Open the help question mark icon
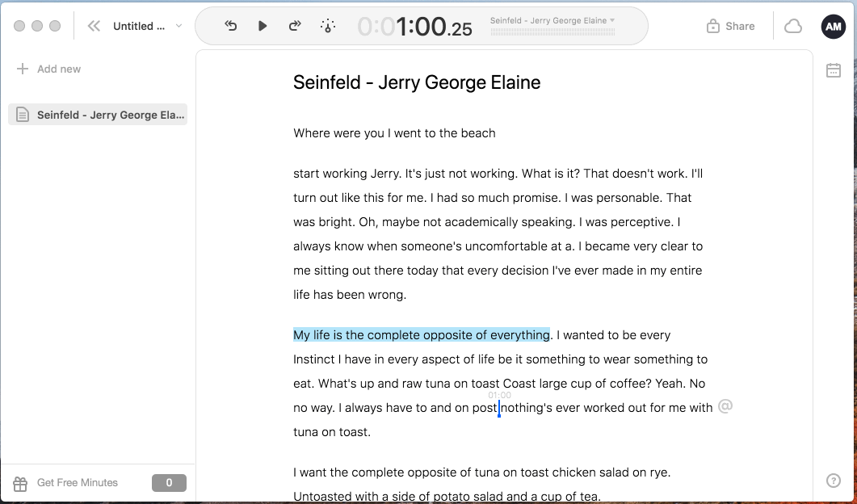Image resolution: width=857 pixels, height=504 pixels. 834,481
